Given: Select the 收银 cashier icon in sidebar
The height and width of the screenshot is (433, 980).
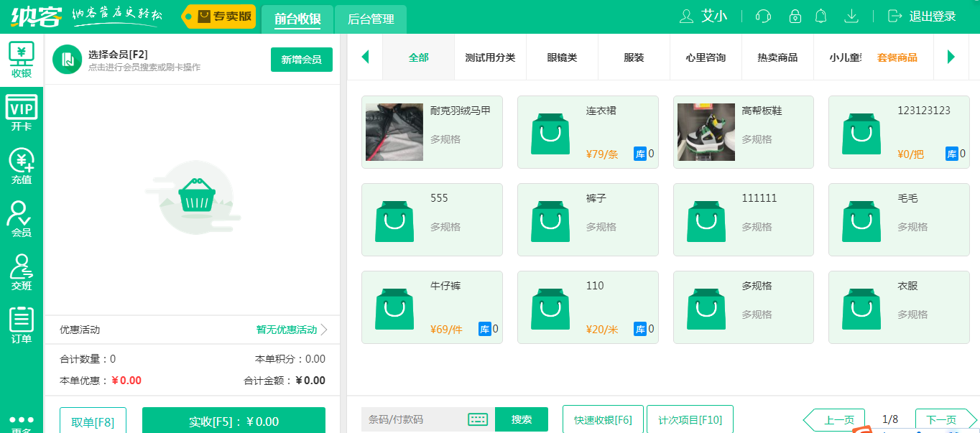Looking at the screenshot, I should click(x=22, y=56).
